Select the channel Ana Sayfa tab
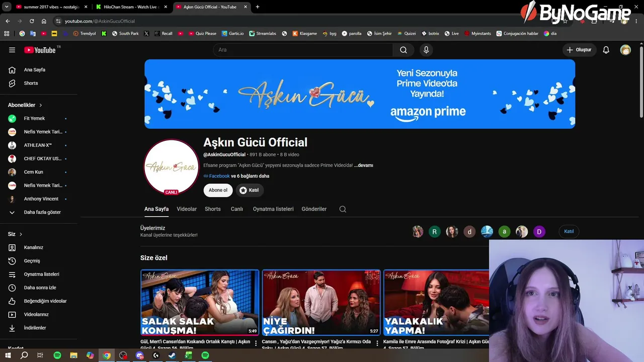Image resolution: width=644 pixels, height=362 pixels. (156, 209)
